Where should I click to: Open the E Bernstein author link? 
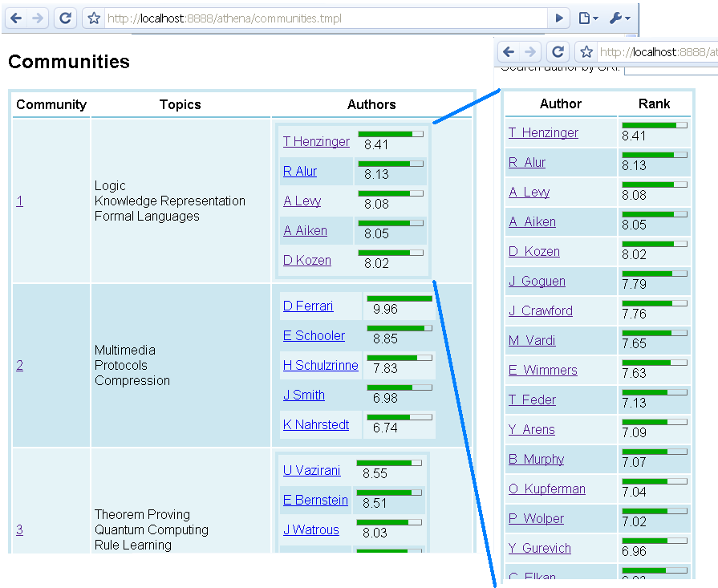tap(315, 500)
